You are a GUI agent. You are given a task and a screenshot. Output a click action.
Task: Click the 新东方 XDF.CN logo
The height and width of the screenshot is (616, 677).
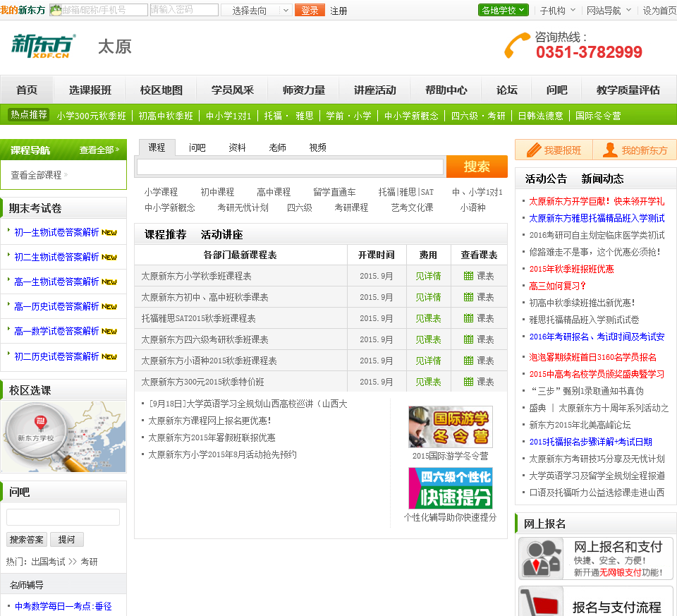point(43,46)
